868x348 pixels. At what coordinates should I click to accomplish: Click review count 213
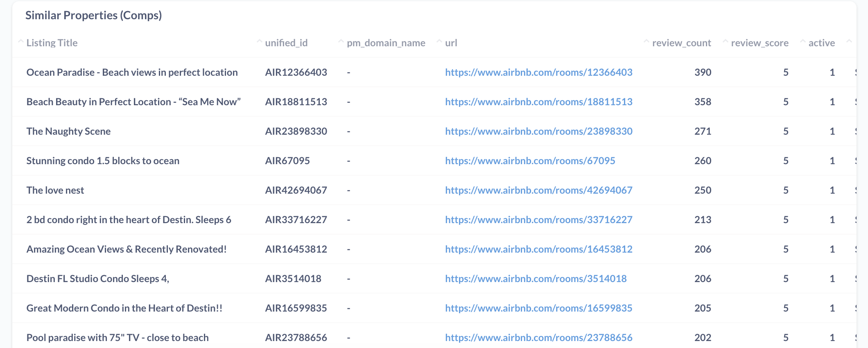click(x=703, y=220)
